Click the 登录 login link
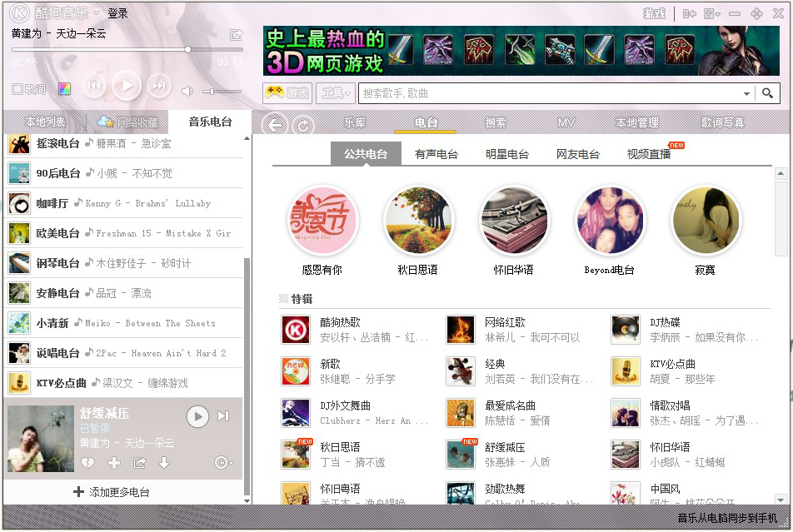Image resolution: width=793 pixels, height=532 pixels. pyautogui.click(x=117, y=13)
